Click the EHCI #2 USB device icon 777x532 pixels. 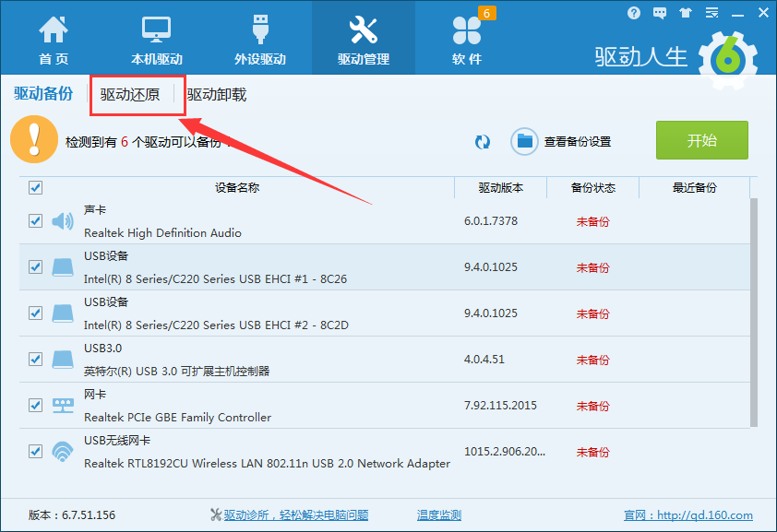coord(63,313)
